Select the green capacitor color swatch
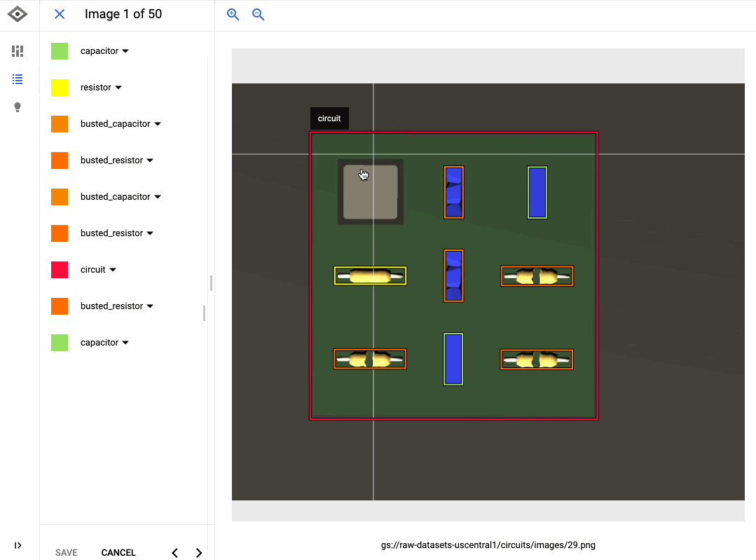The height and width of the screenshot is (560, 756). 59,50
